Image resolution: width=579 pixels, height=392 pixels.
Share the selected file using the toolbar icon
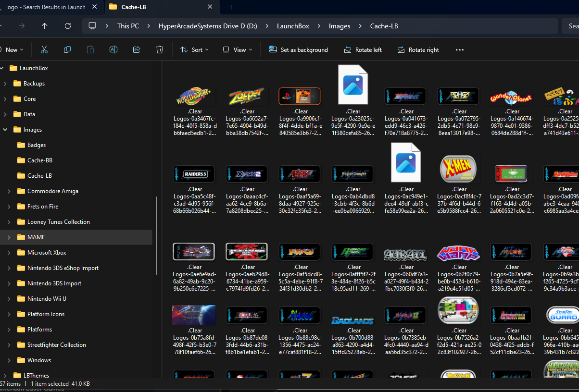(x=137, y=49)
